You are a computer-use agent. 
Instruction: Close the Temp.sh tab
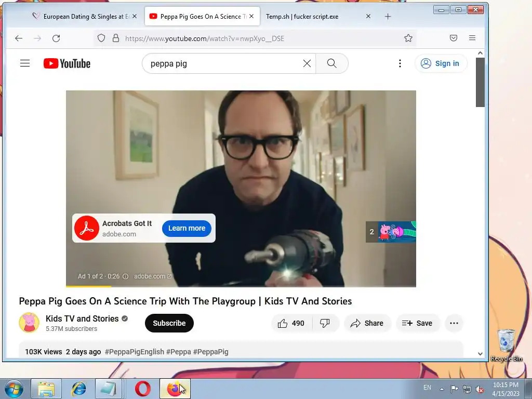(368, 16)
